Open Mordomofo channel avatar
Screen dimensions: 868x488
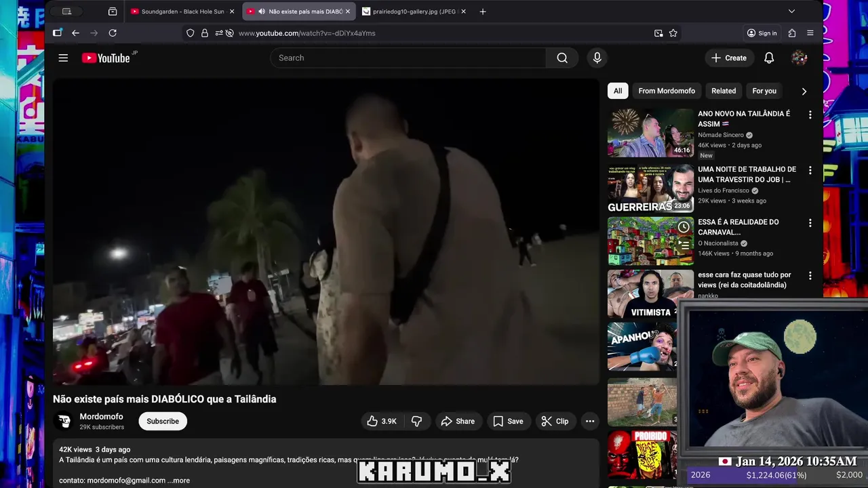(x=64, y=421)
